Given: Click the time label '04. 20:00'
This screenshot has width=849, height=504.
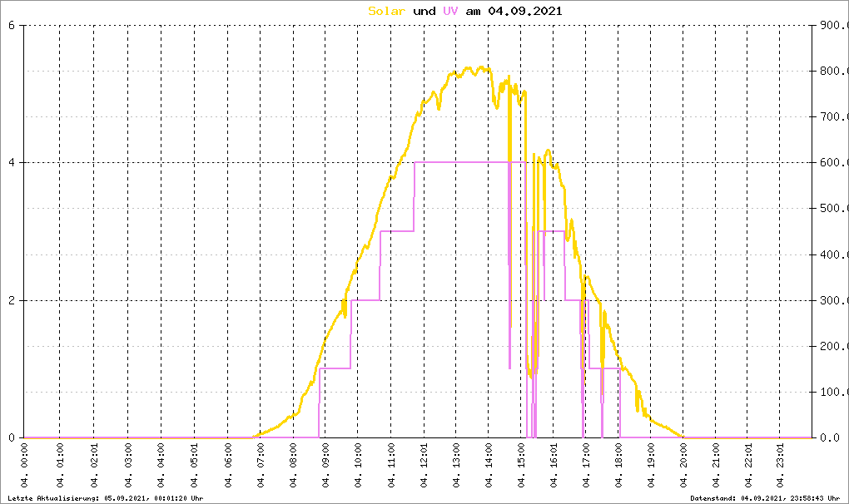Looking at the screenshot, I should point(683,466).
